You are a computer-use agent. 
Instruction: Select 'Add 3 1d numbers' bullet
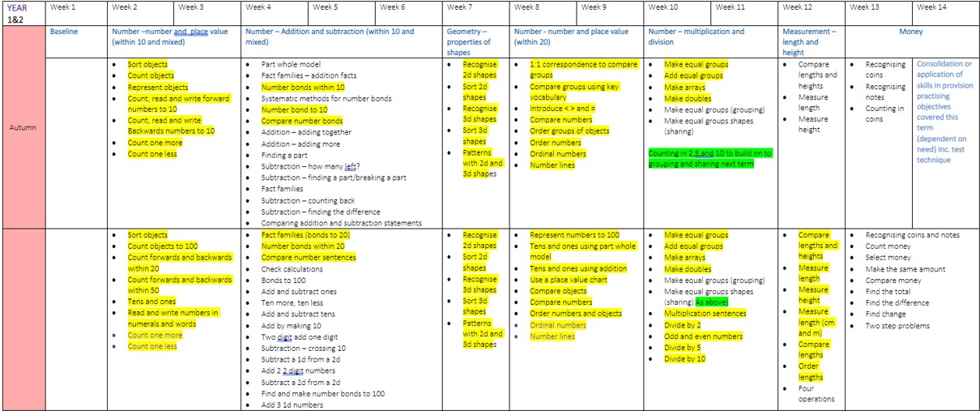292,405
